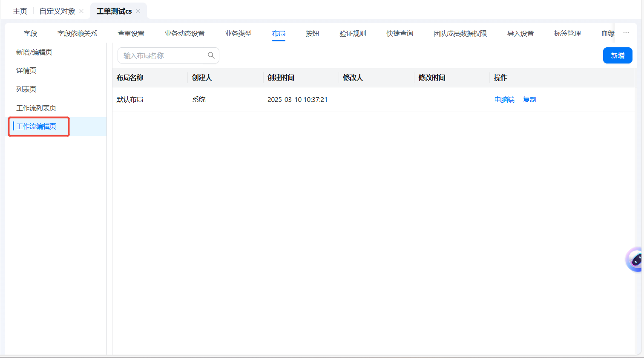Click the 创建人 column header
644x358 pixels.
202,78
